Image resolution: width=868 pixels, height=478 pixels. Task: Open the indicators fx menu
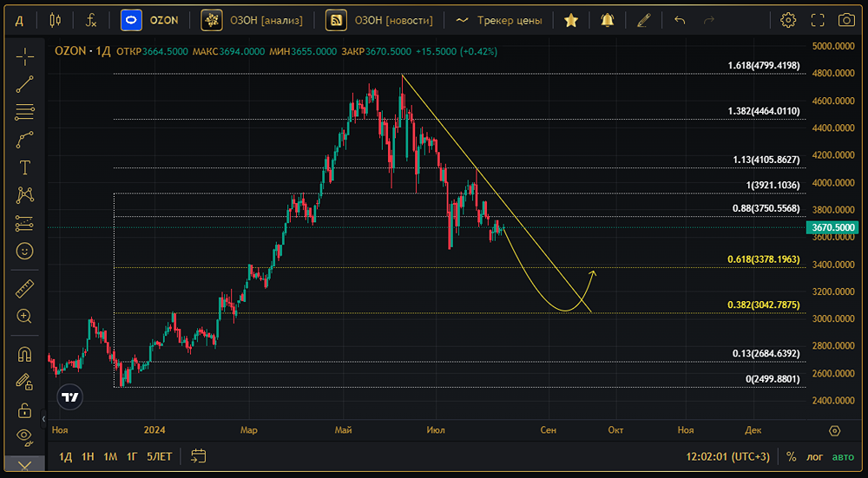click(x=91, y=21)
